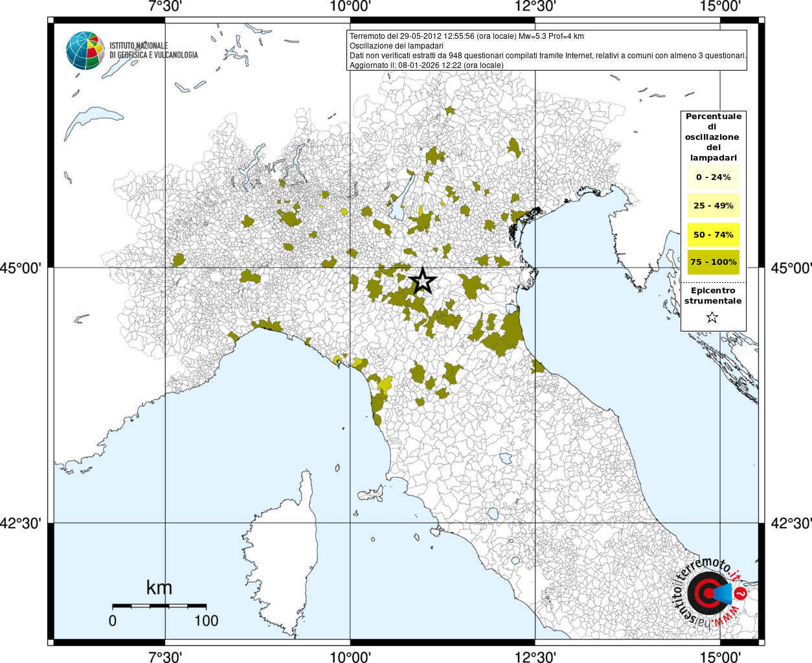Select the 25 - 49% legend swatch
812x663 pixels.
(x=713, y=205)
